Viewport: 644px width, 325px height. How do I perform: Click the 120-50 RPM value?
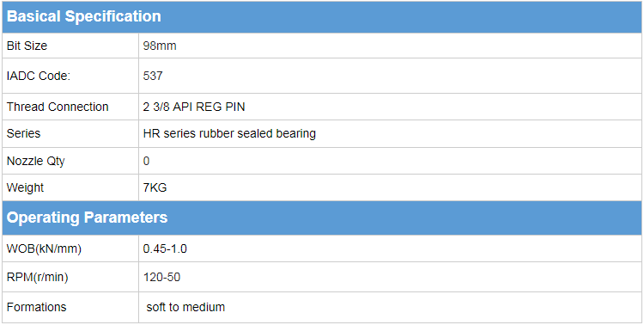(161, 278)
